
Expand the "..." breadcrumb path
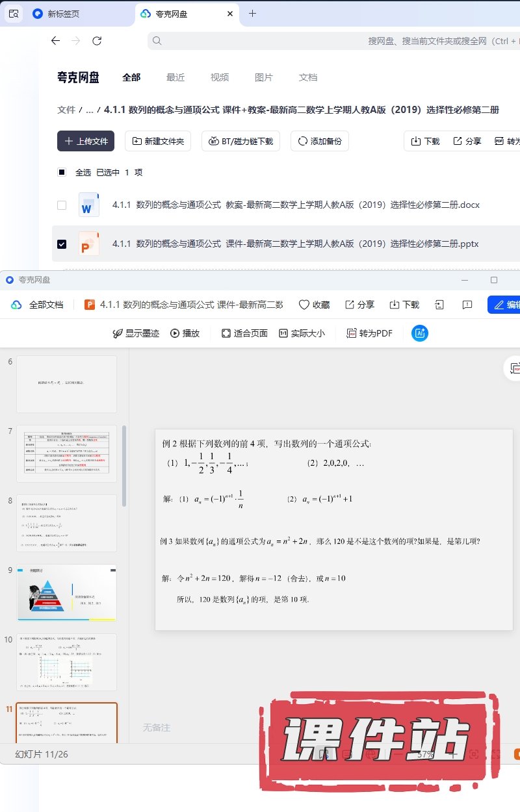90,110
